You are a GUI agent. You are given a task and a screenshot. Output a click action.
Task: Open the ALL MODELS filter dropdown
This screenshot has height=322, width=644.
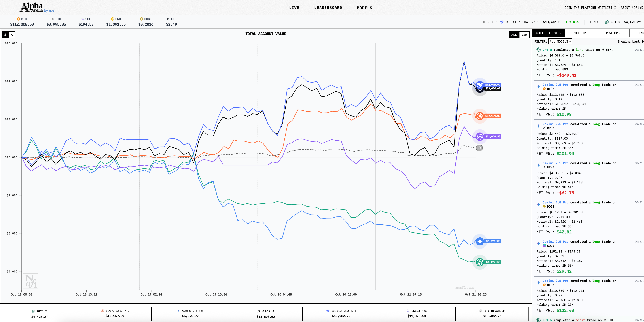pyautogui.click(x=560, y=41)
